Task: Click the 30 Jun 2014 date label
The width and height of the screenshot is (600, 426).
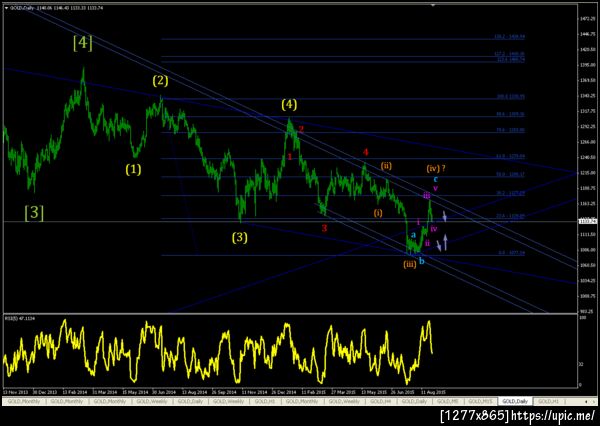Action: click(164, 392)
